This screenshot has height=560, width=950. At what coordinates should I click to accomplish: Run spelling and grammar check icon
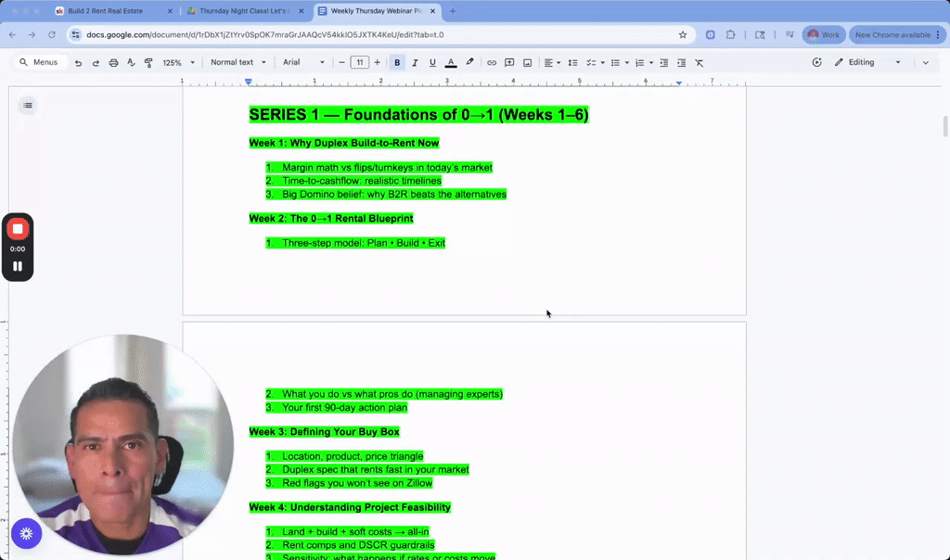[131, 62]
